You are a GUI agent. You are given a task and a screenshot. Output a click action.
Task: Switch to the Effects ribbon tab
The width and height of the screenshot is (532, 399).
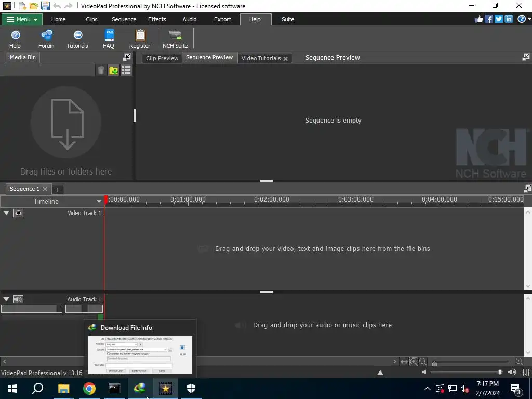click(x=157, y=19)
